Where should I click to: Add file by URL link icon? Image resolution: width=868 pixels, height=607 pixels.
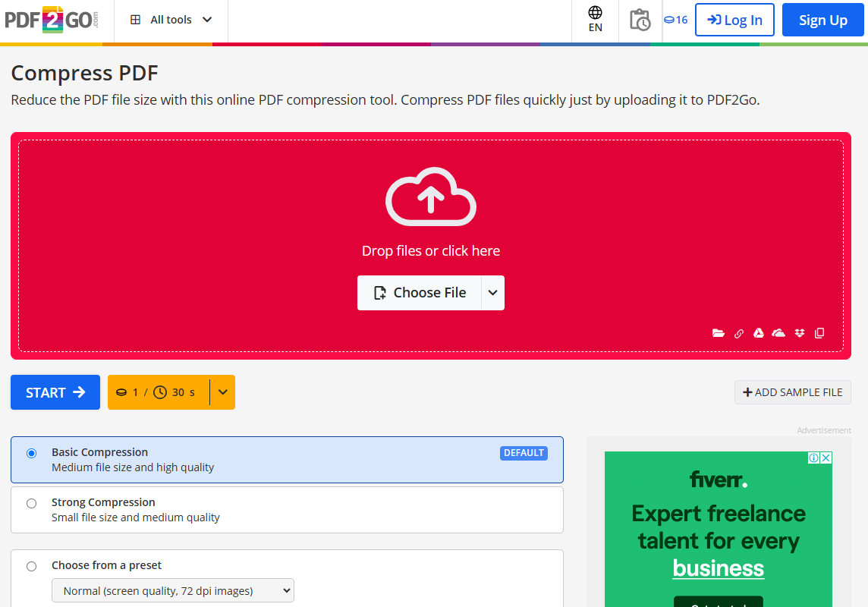point(738,333)
